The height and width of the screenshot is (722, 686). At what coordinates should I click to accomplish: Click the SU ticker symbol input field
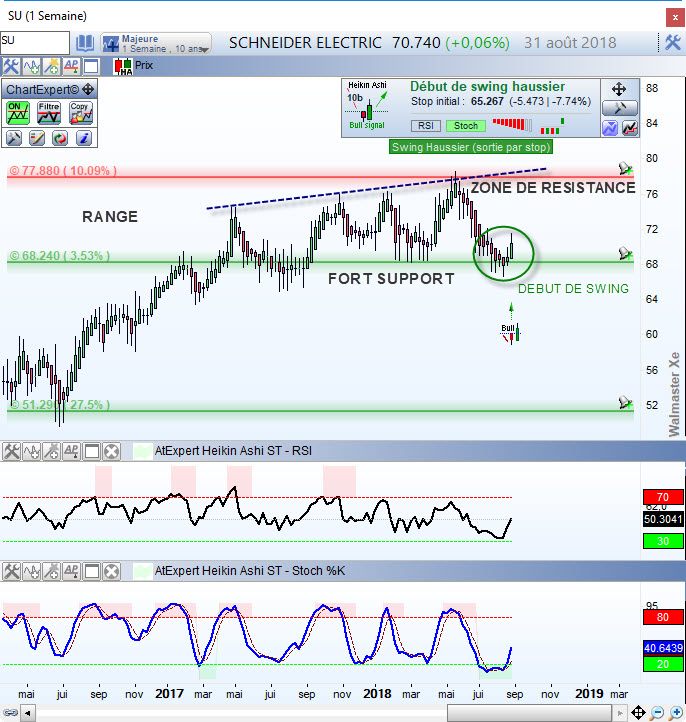[x=35, y=43]
